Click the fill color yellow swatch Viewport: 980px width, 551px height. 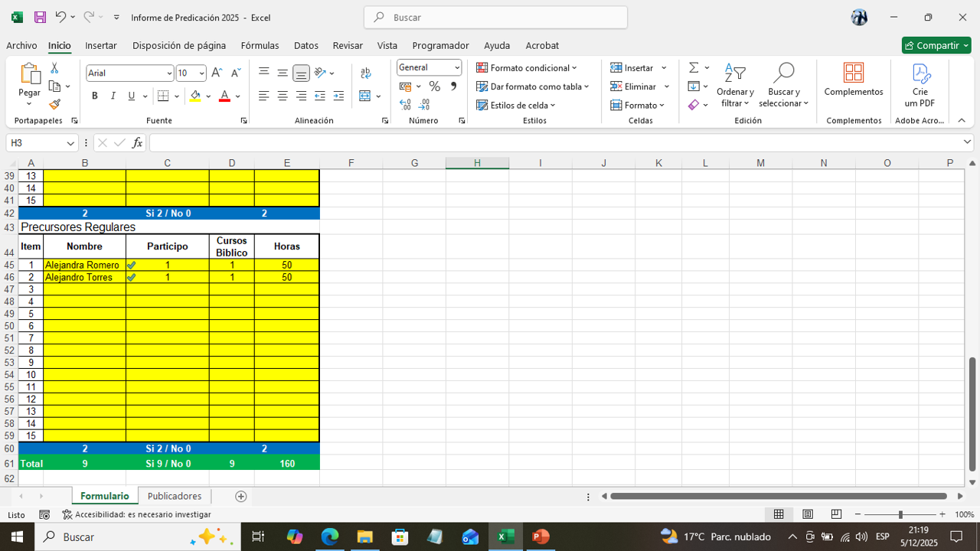[x=195, y=96]
